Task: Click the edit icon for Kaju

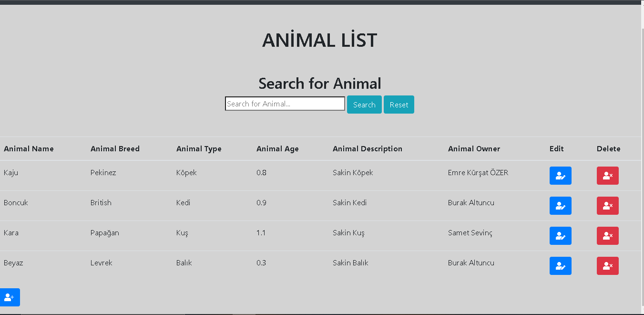Action: tap(560, 176)
